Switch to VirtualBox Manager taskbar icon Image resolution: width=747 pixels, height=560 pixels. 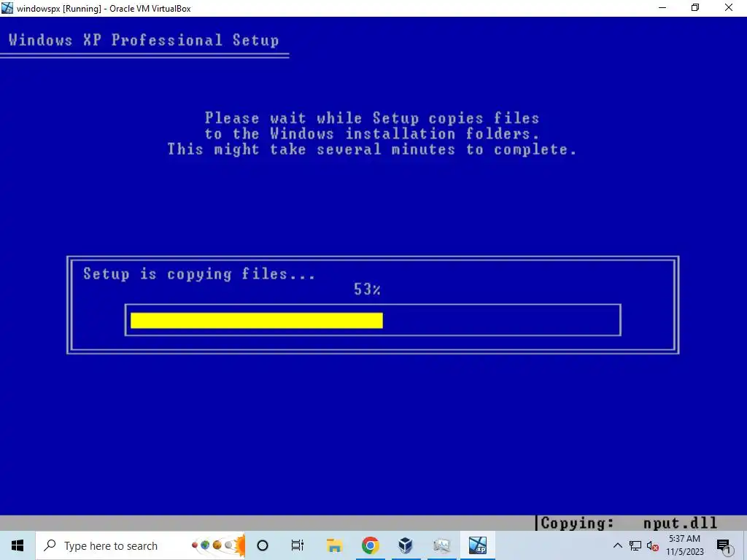click(406, 545)
